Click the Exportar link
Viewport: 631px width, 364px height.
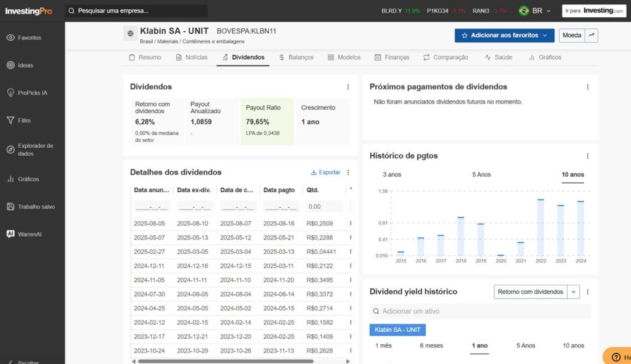coord(325,172)
